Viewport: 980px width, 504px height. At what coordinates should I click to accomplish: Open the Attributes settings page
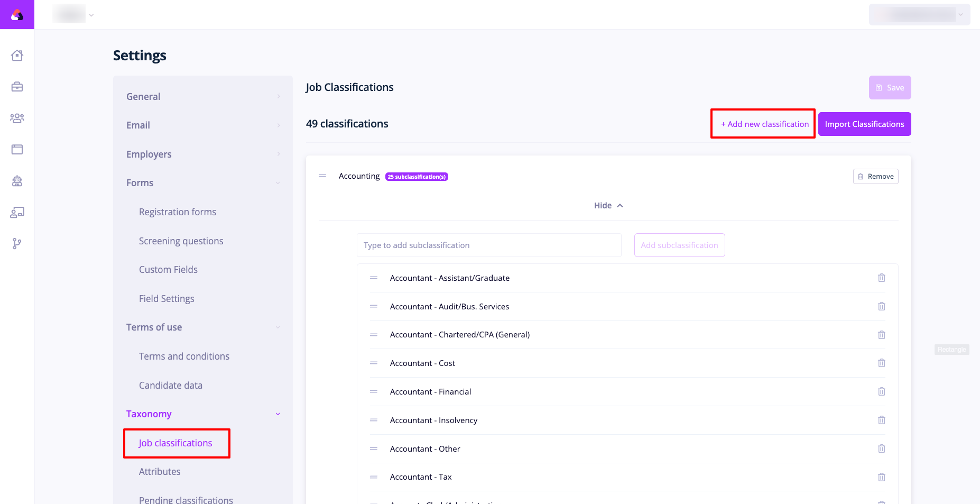pyautogui.click(x=160, y=471)
